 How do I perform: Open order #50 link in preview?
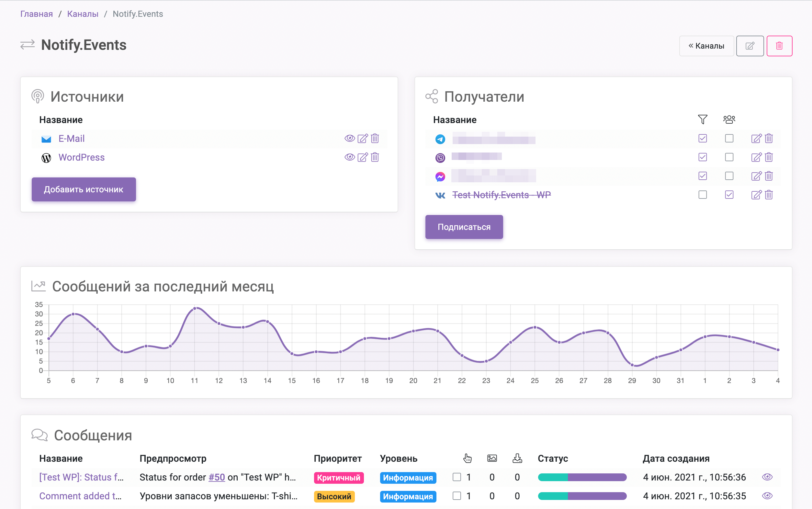point(217,477)
